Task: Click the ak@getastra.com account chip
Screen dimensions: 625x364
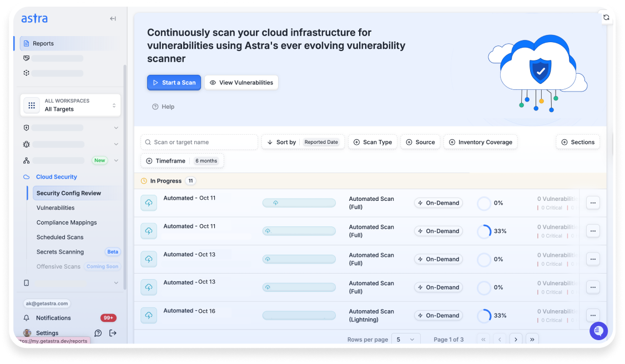Action: pyautogui.click(x=47, y=304)
